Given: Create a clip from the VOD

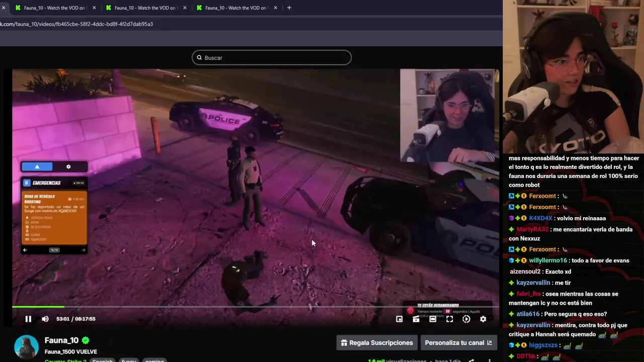Looking at the screenshot, I should pos(416,319).
